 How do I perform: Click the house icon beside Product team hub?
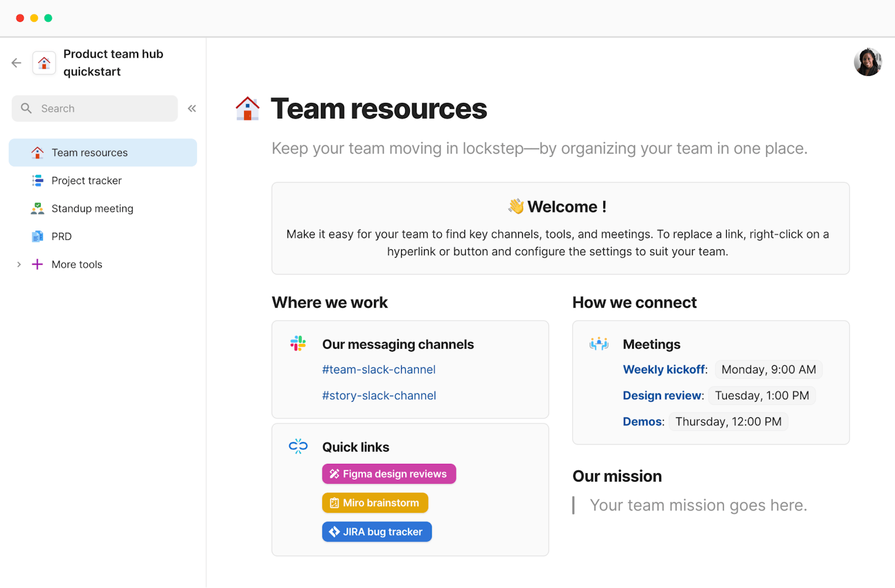coord(44,63)
